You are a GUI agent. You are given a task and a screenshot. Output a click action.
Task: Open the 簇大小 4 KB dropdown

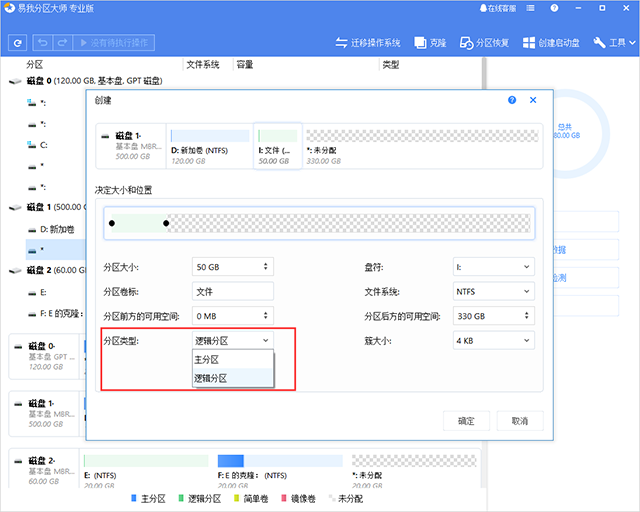tap(492, 340)
